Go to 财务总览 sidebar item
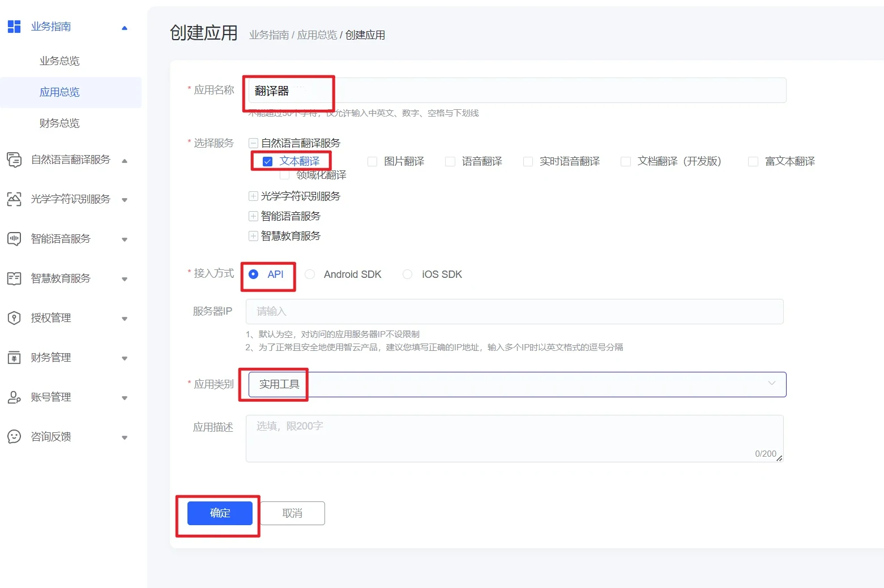Viewport: 884px width, 588px height. (x=59, y=123)
